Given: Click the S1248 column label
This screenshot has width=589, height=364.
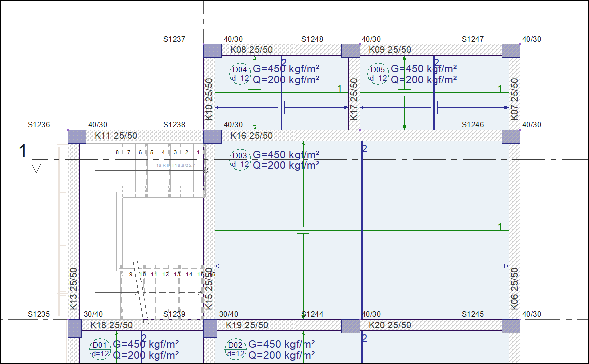Looking at the screenshot, I should 312,39.
